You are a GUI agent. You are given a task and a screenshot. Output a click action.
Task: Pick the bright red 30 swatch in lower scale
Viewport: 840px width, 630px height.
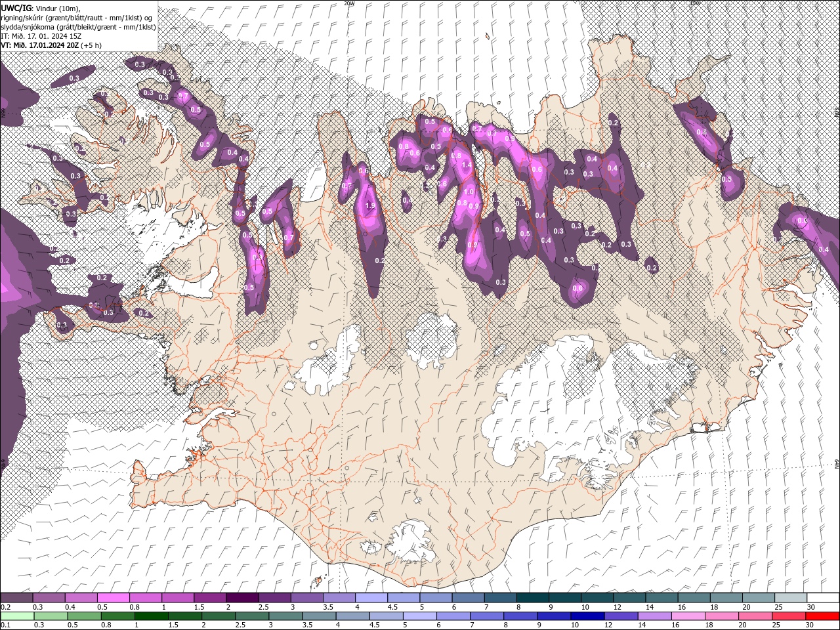(x=823, y=616)
